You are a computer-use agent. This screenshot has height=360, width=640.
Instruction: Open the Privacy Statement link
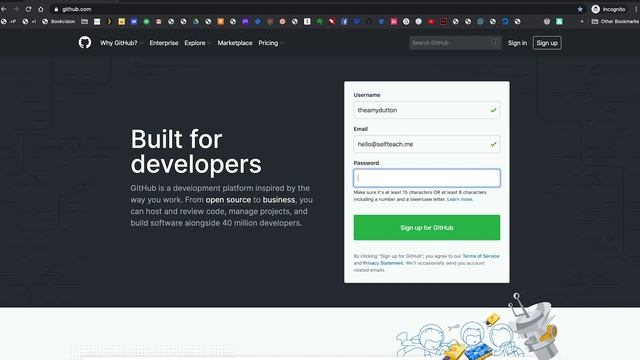(x=383, y=263)
